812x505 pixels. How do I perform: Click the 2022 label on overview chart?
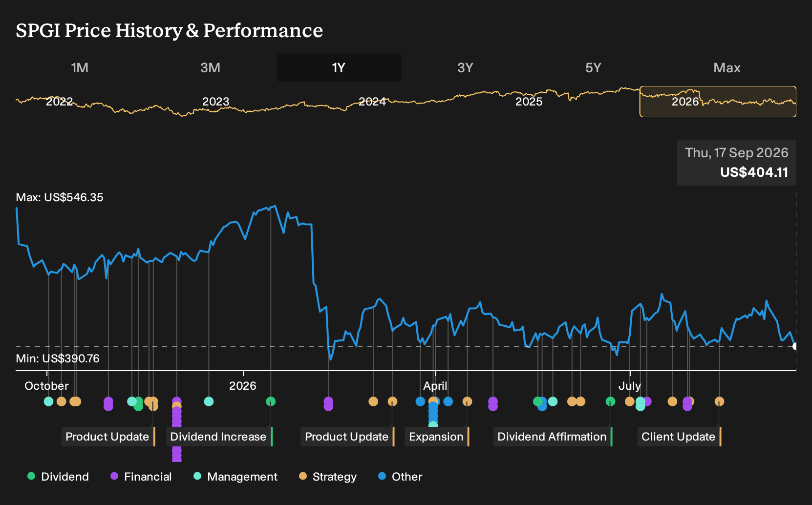pos(59,102)
